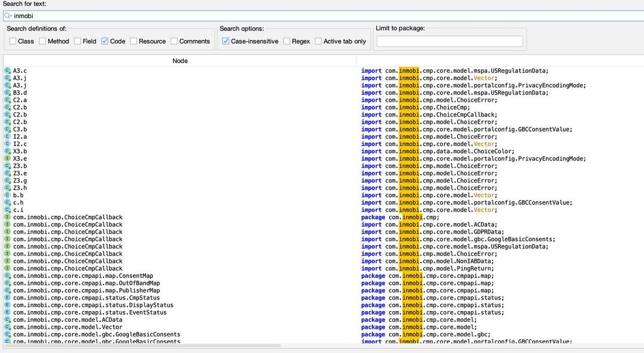
Task: Click the class icon beside C2.a
Action: [8, 100]
